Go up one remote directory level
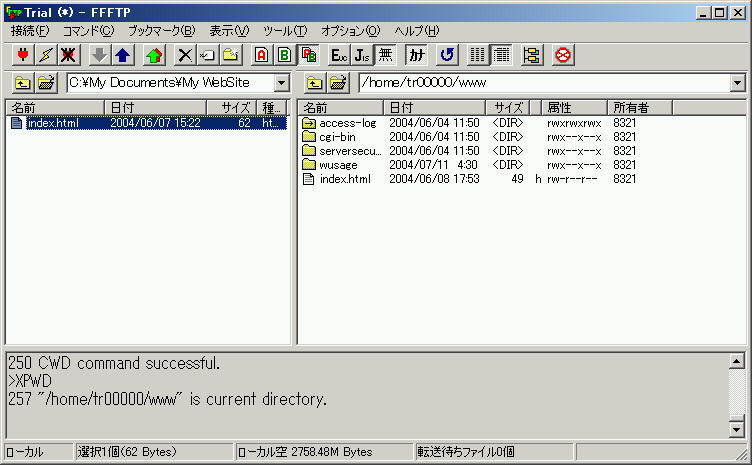This screenshot has width=752, height=465. click(314, 83)
